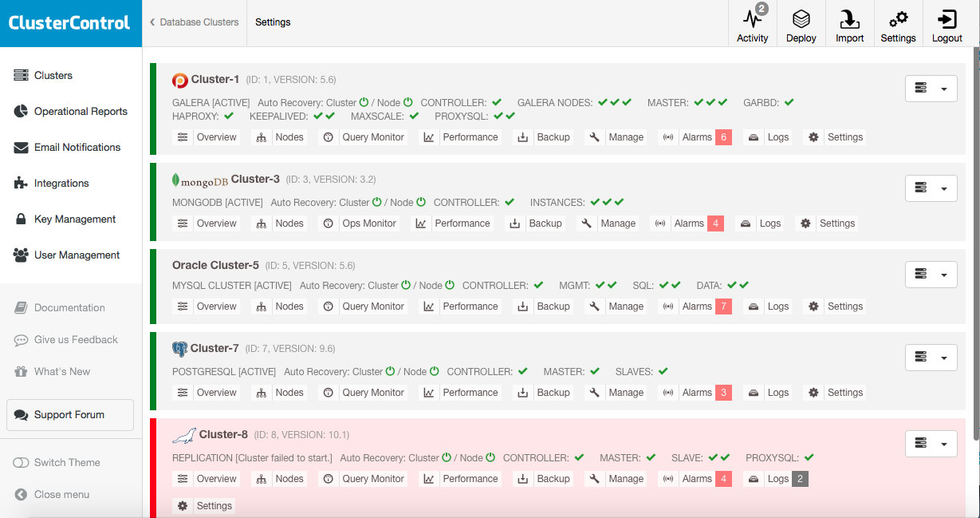Screen dimensions: 980x518
Task: Open the Documentation link
Action: tap(60, 307)
